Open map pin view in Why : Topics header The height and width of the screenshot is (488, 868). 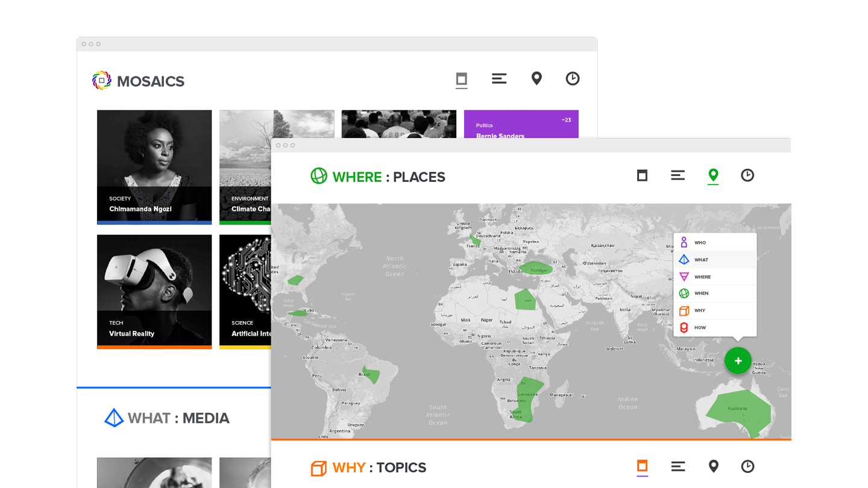coord(714,466)
